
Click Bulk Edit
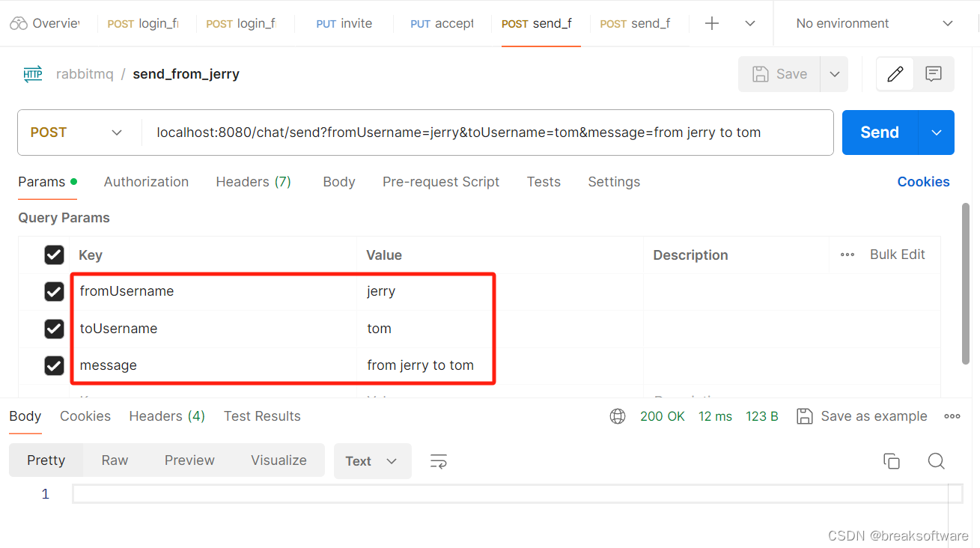[897, 255]
